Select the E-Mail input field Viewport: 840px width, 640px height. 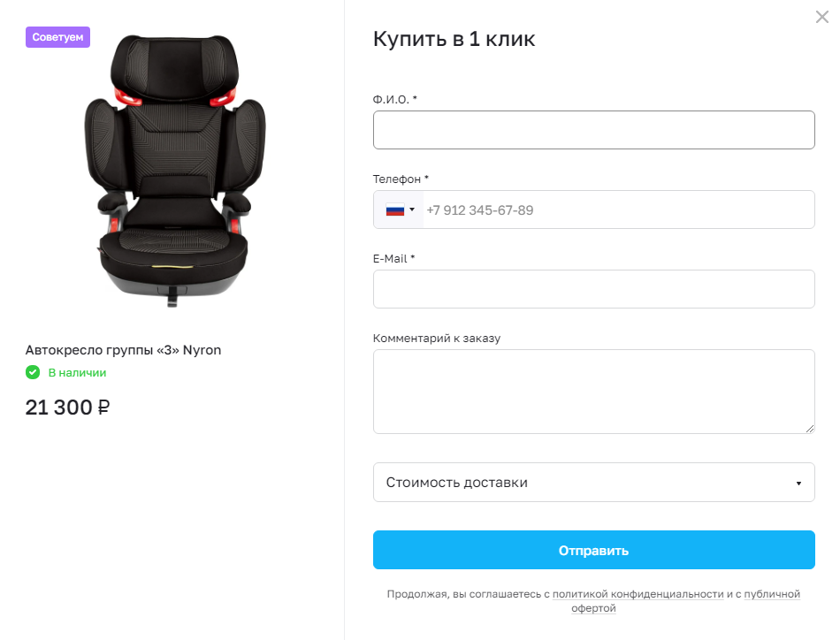[x=593, y=289]
